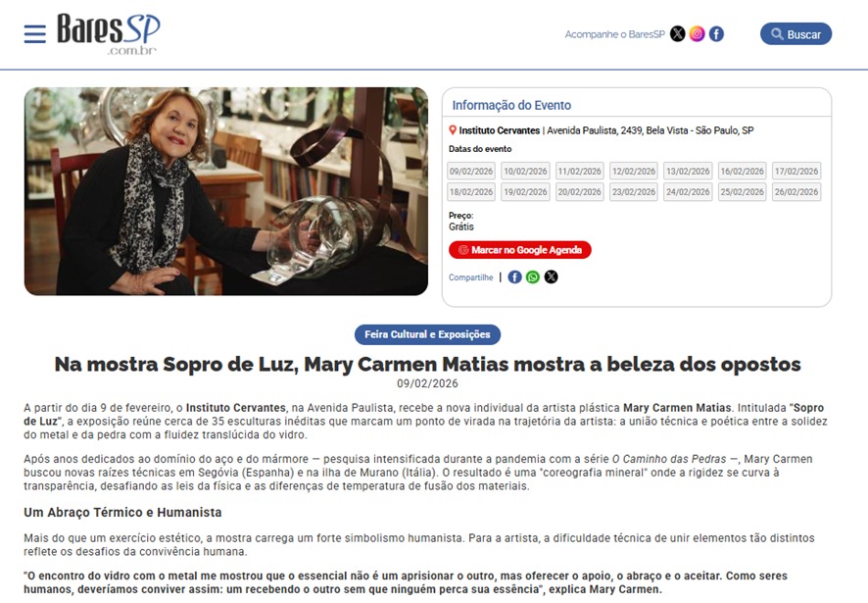Screen dimensions: 868x603
Task: Click the location pin beside Instituto Cervantes
Action: 453,130
